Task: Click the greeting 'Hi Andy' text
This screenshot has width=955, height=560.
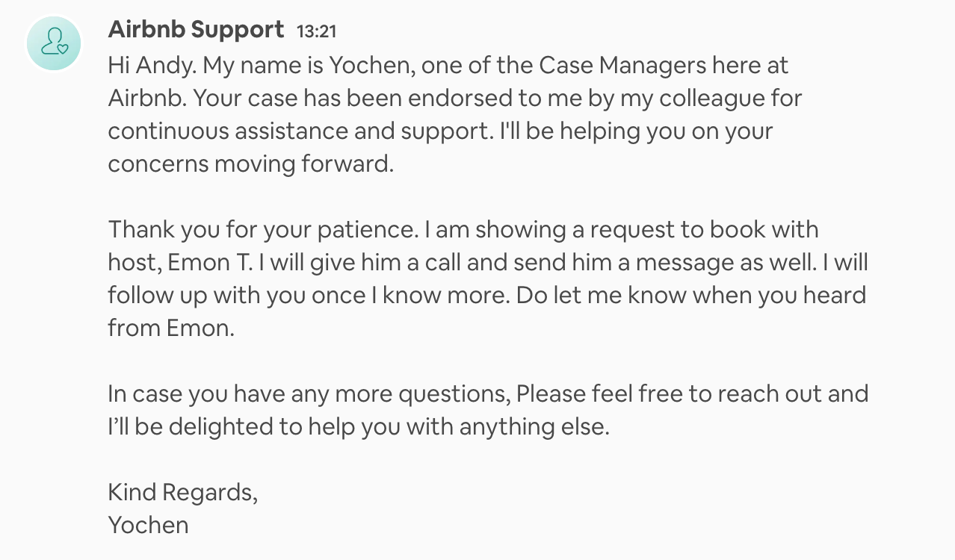Action: point(152,66)
